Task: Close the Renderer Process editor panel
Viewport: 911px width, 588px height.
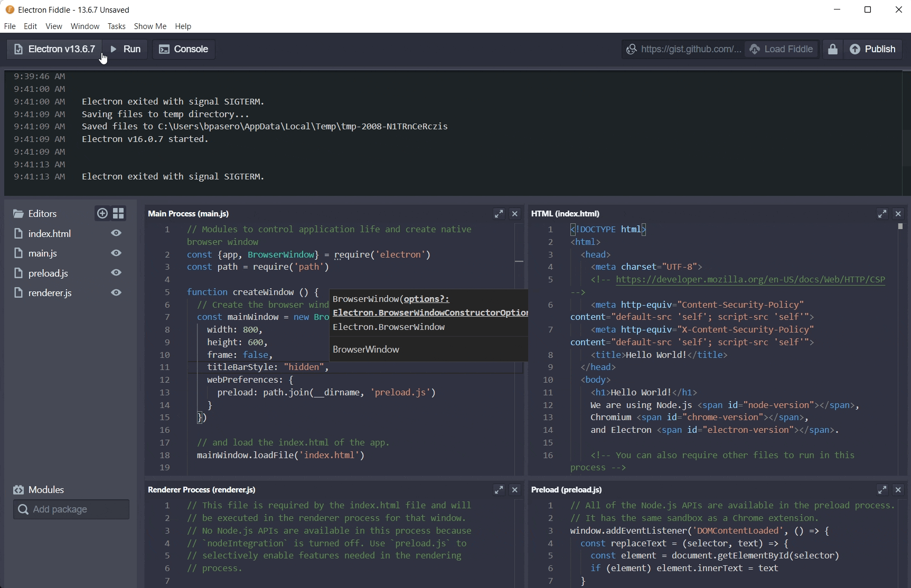Action: (x=515, y=490)
